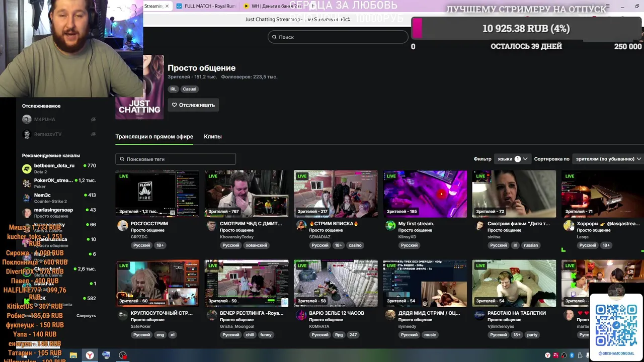
Task: Click casino tag under СТРИМ ВПИСКА
Action: coord(355,245)
